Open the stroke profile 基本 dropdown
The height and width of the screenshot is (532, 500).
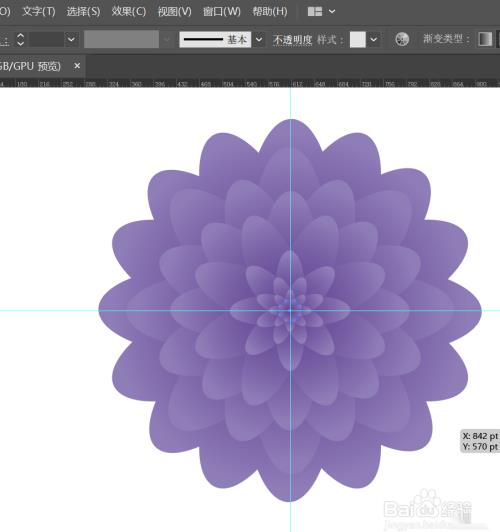[259, 40]
